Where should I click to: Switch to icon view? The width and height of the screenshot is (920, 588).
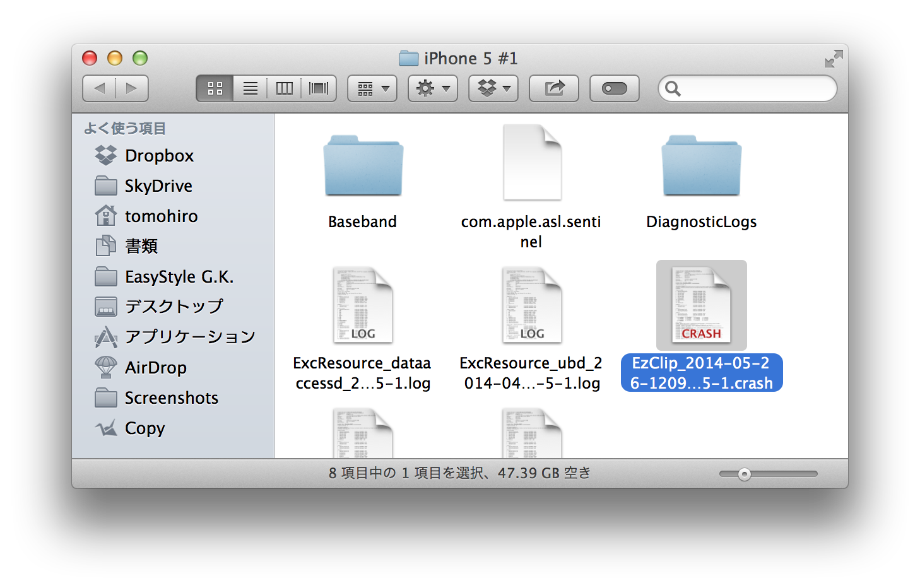click(x=215, y=88)
